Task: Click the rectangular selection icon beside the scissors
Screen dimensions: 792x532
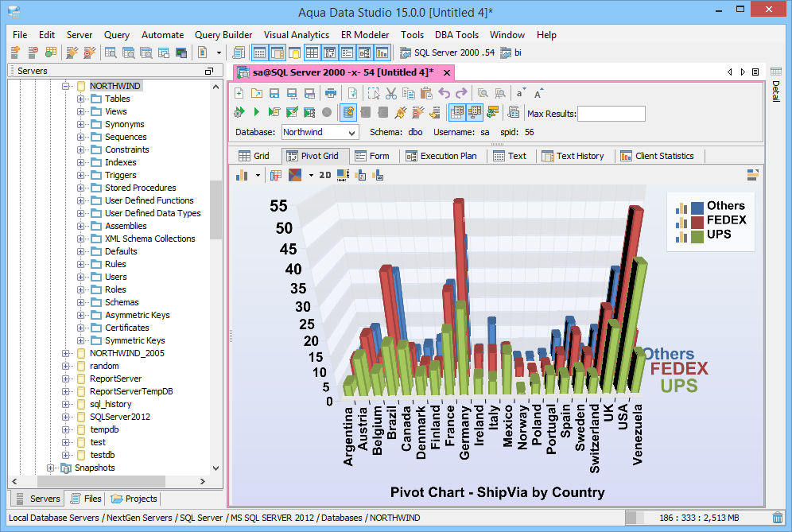Action: 374,94
